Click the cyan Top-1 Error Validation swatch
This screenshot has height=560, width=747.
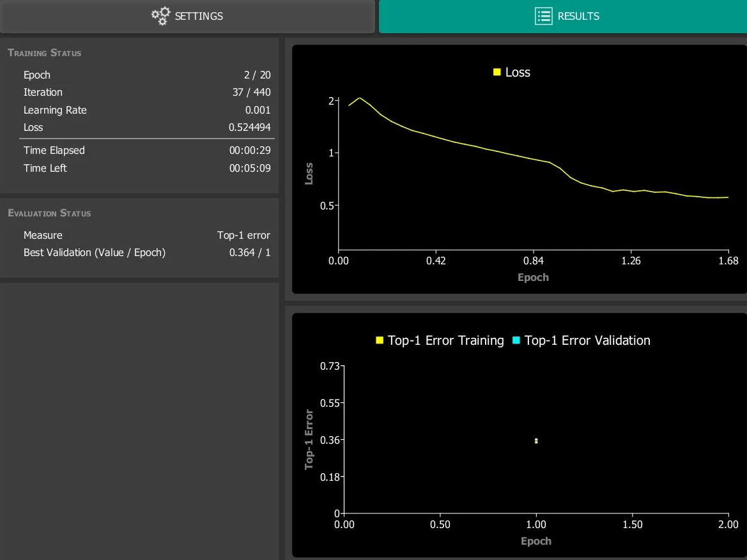(516, 341)
